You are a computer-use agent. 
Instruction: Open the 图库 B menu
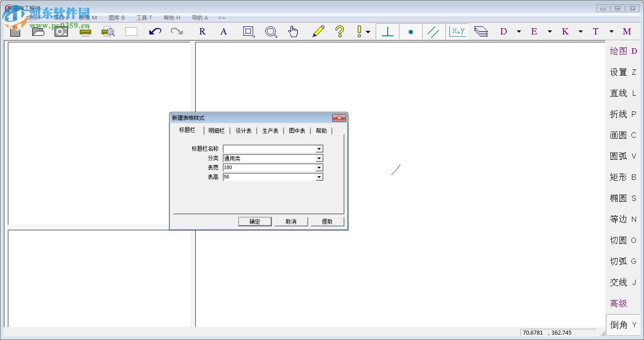point(117,18)
